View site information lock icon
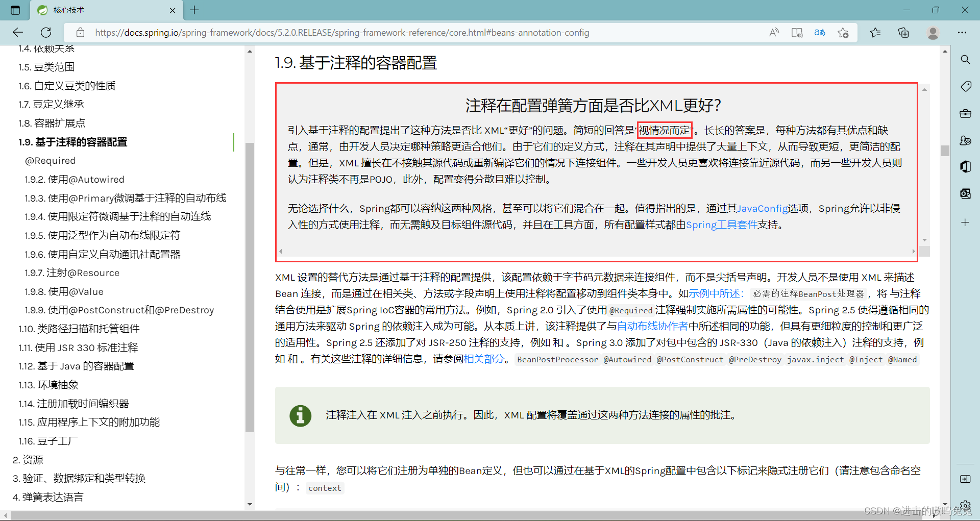The height and width of the screenshot is (521, 980). (80, 33)
